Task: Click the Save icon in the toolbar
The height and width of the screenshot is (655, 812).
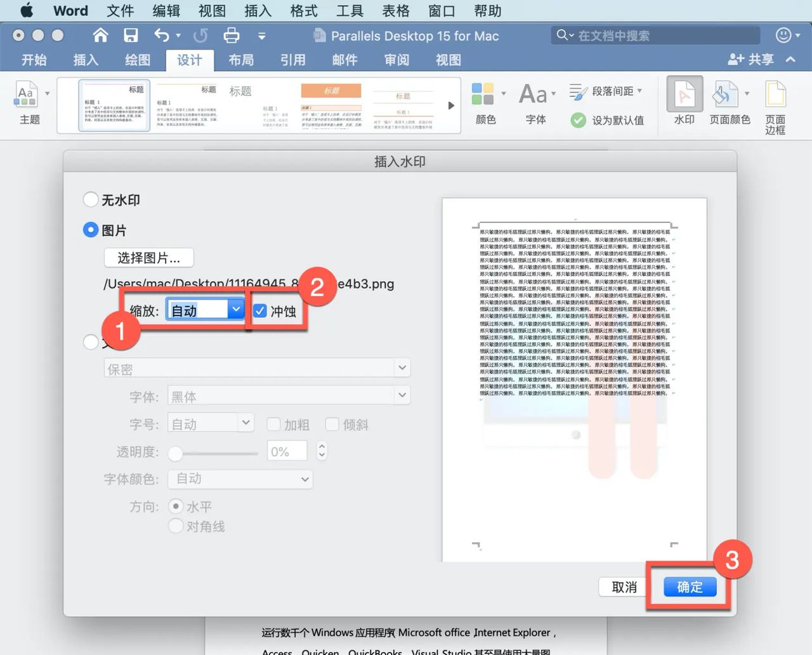Action: coord(131,36)
